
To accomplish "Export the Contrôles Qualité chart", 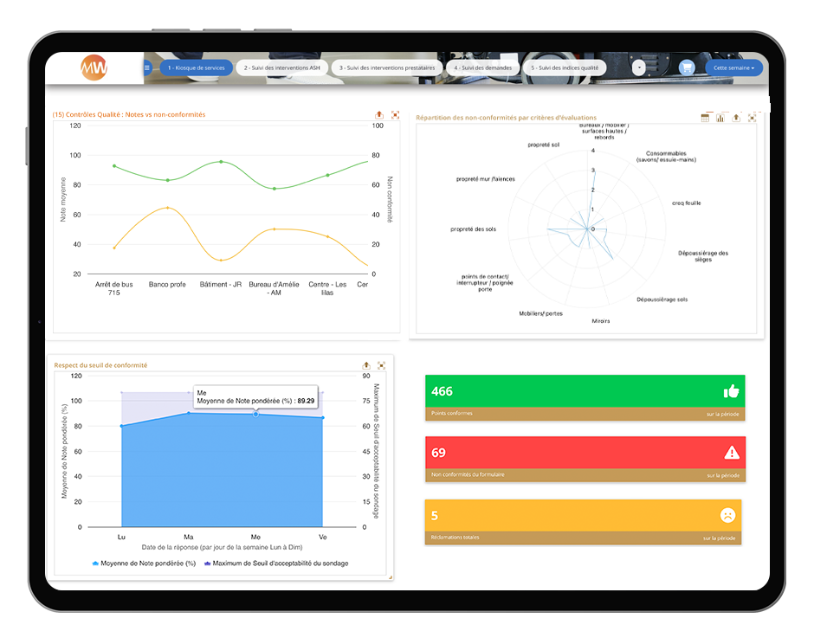I will (378, 114).
